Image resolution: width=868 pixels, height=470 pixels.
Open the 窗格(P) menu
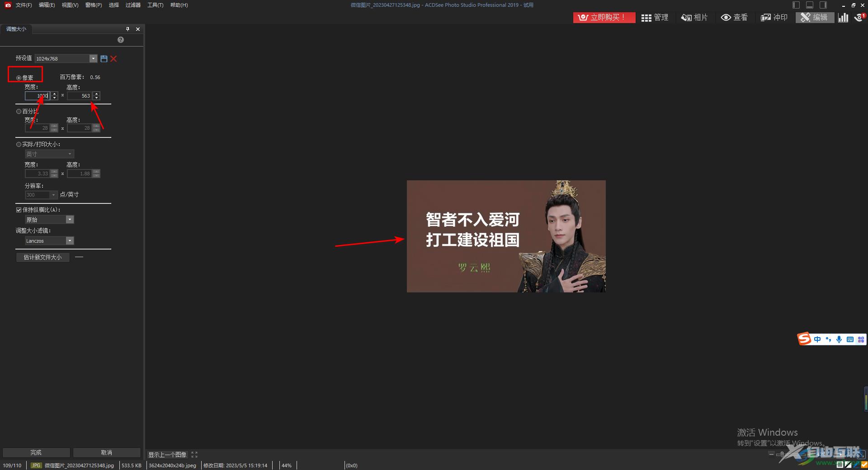pos(94,5)
